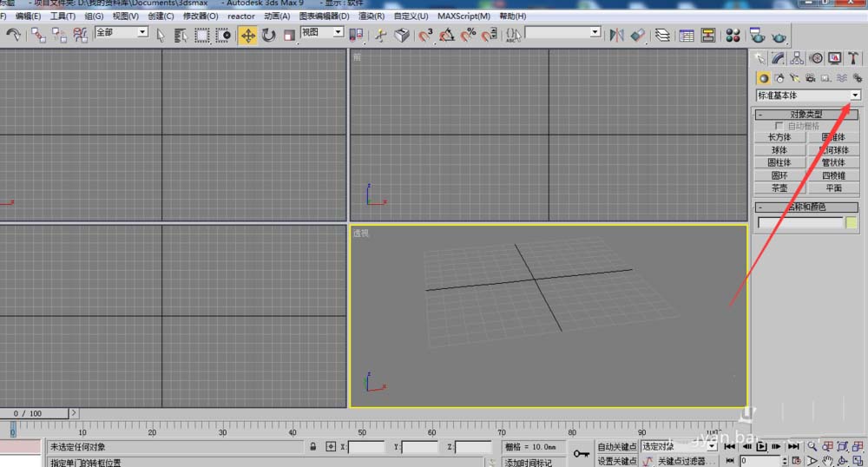Toggle the 自动关键点 auto key button
868x467 pixels.
point(616,446)
